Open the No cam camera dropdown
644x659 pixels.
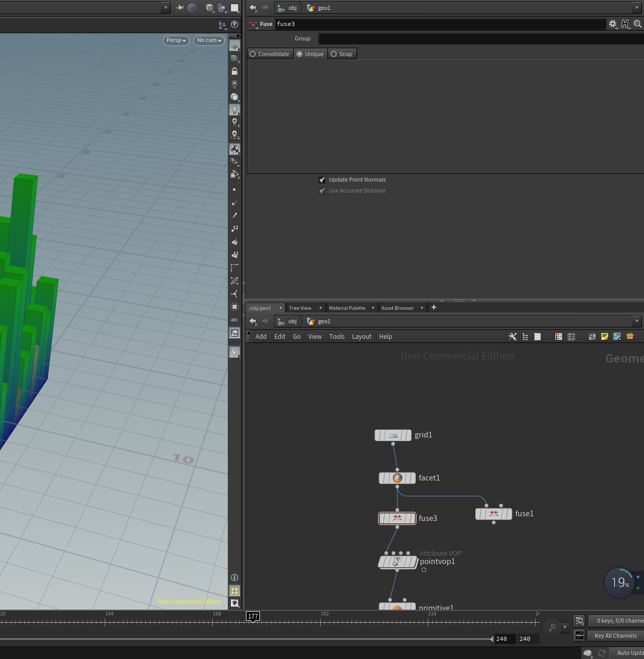tap(209, 40)
